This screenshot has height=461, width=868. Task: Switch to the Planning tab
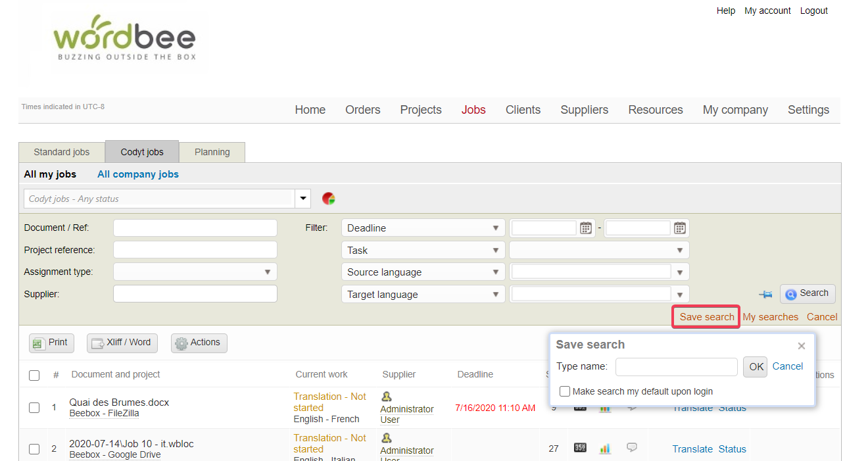[x=212, y=152]
